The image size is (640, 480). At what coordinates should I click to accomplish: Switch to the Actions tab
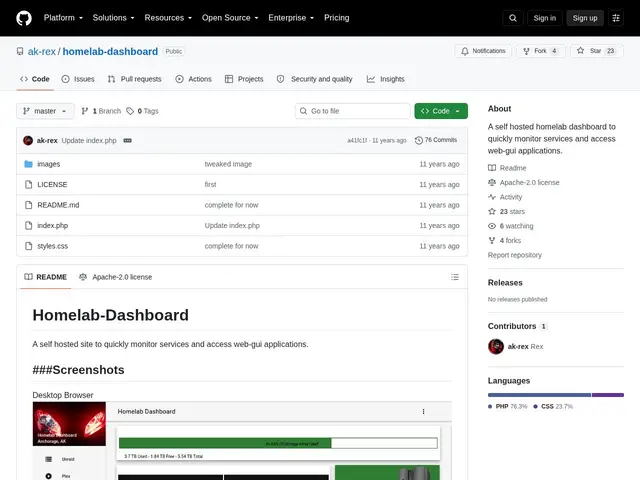click(x=193, y=79)
